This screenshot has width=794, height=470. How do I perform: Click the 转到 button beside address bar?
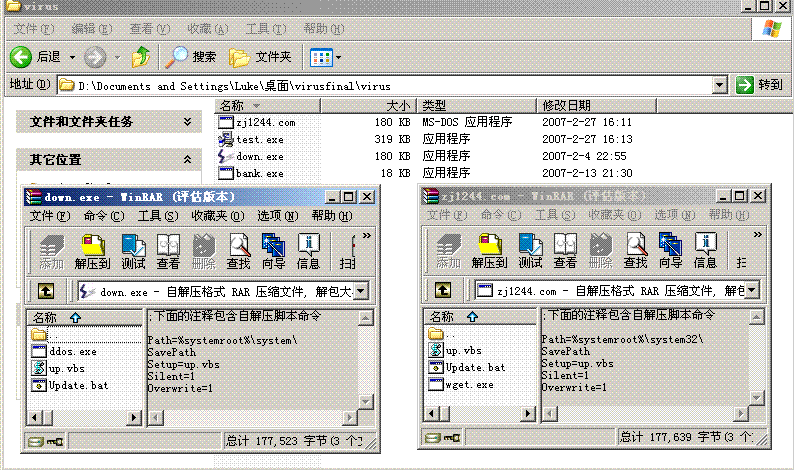(759, 85)
